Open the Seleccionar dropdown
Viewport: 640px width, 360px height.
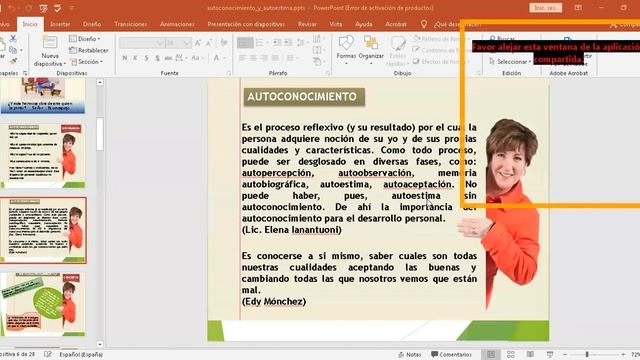[x=510, y=62]
